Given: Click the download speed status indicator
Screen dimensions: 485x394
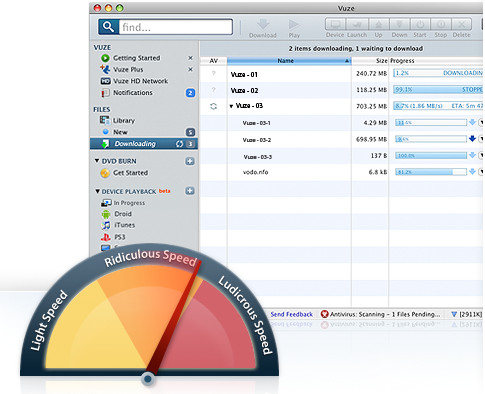Looking at the screenshot, I should coord(466,314).
